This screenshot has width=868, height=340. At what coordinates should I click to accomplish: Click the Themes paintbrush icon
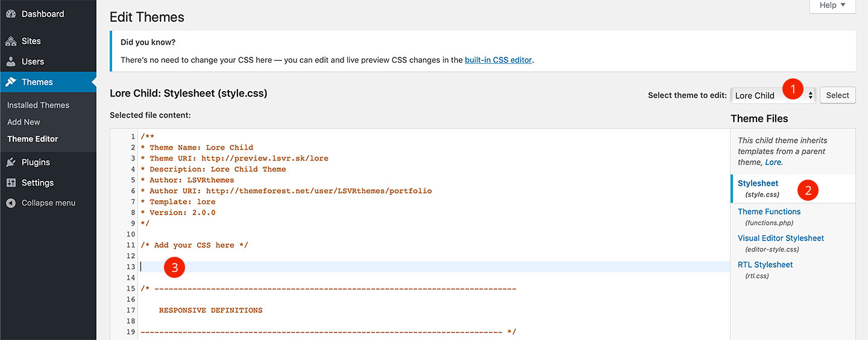click(x=11, y=82)
